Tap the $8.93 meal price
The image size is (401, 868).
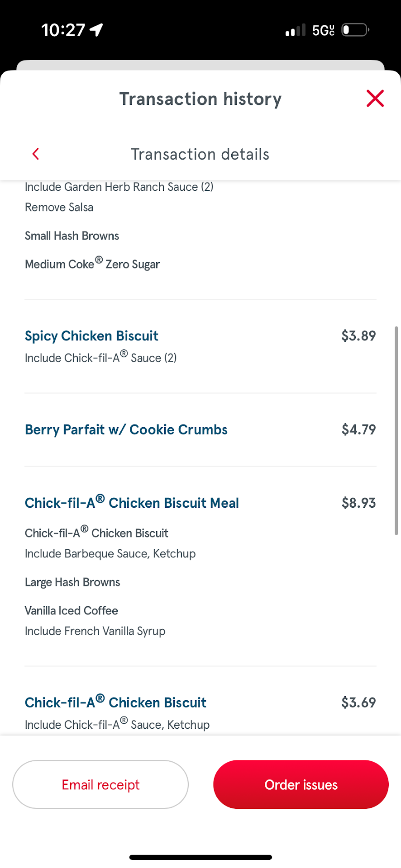click(x=358, y=503)
